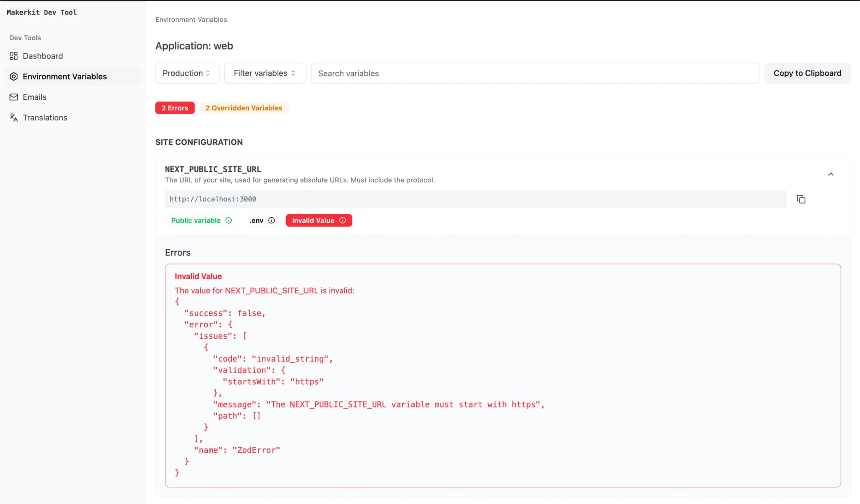Toggle the 2 Overridden Variables filter badge

pos(244,108)
